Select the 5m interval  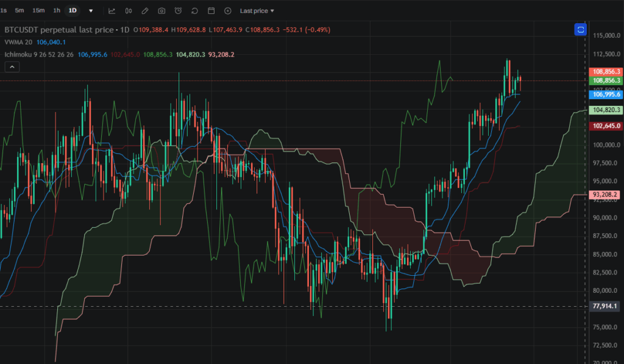pos(19,10)
